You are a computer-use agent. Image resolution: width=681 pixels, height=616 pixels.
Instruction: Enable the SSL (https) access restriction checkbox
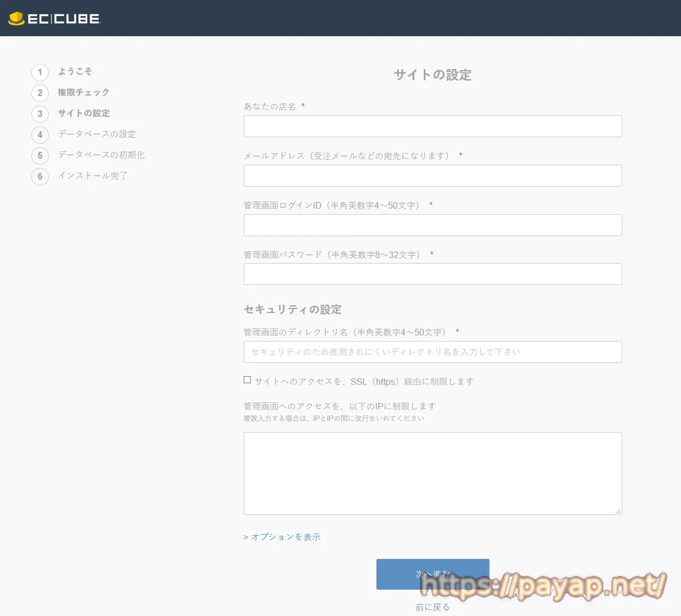point(247,380)
